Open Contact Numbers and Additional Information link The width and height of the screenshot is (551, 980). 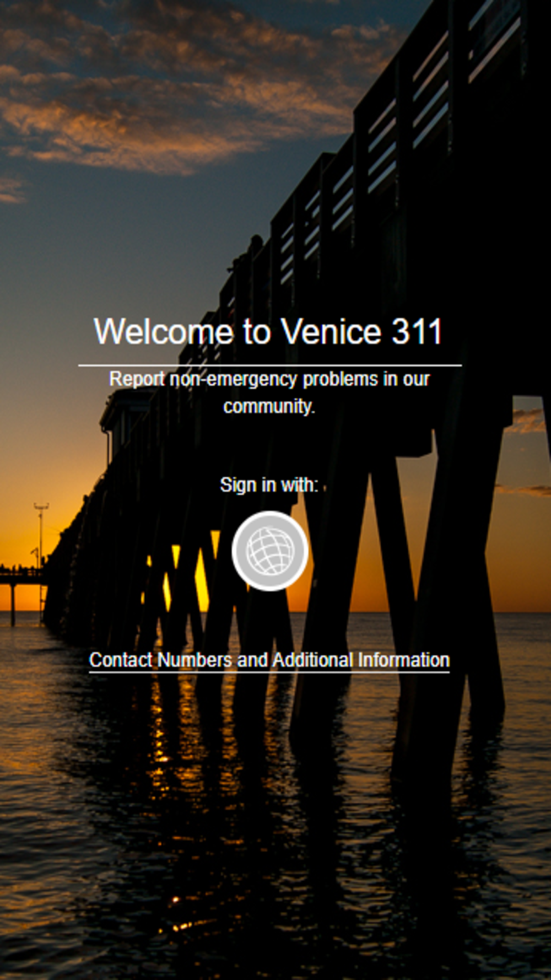(269, 660)
